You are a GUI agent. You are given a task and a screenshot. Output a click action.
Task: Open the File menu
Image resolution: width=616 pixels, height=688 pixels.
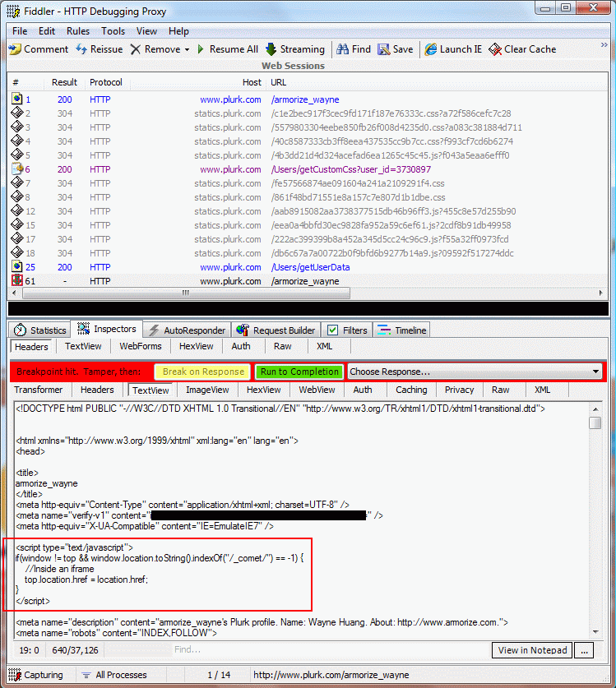click(x=20, y=31)
